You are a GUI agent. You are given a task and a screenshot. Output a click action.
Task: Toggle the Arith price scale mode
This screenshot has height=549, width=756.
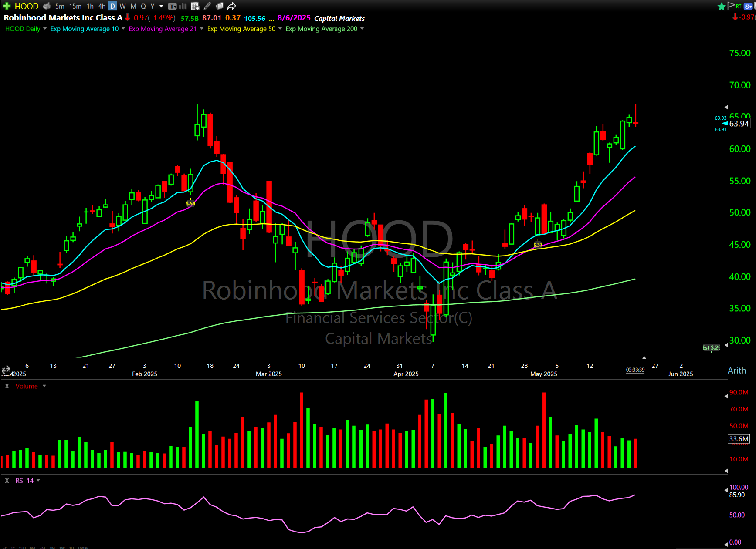click(737, 370)
